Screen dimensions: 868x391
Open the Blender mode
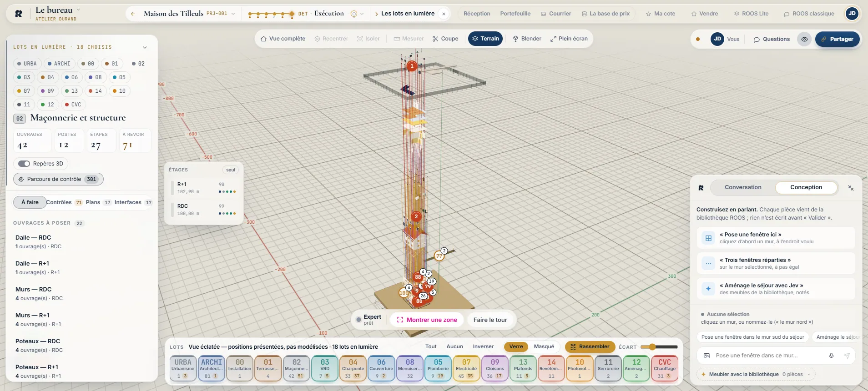(527, 39)
